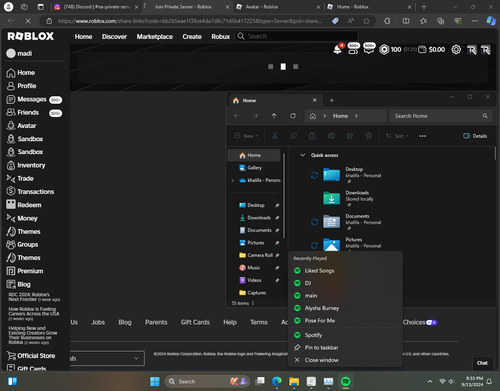Screen dimensions: 500x391
Task: Open the New dropdown in File Explorer
Action: pyautogui.click(x=246, y=136)
